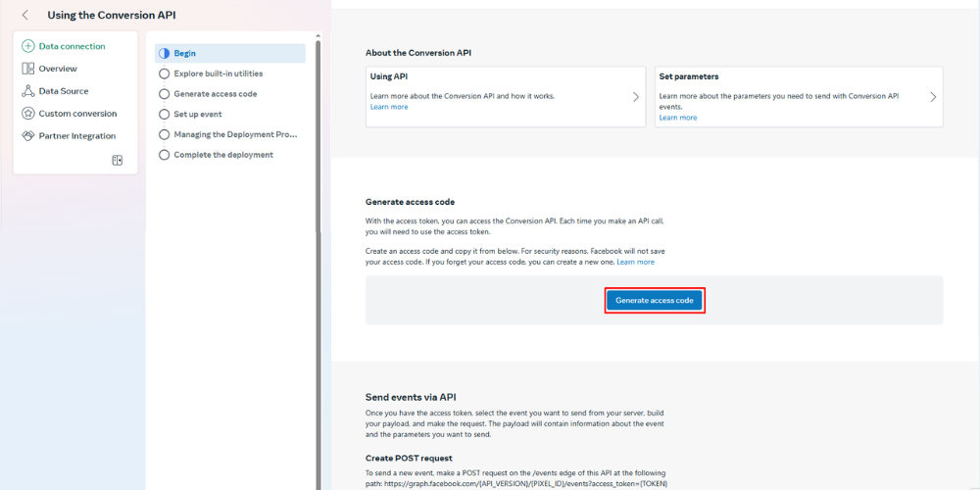Screen dimensions: 980x490
Task: Open Overview in the sidebar
Action: (58, 69)
